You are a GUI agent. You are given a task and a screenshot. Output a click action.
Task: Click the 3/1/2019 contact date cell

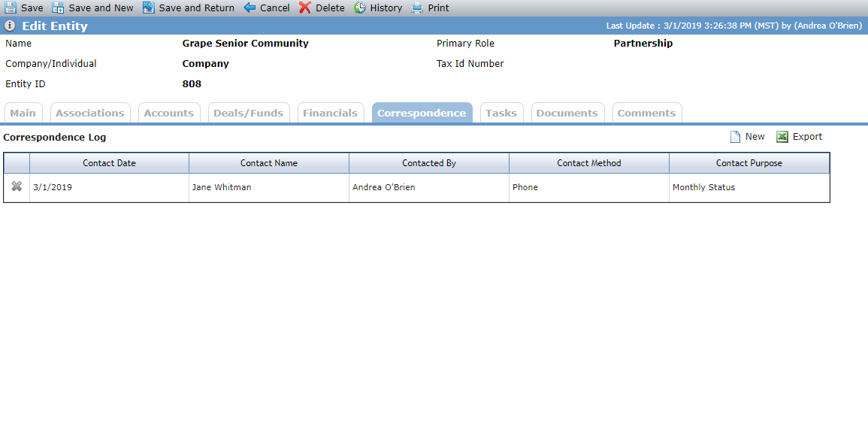(x=109, y=188)
